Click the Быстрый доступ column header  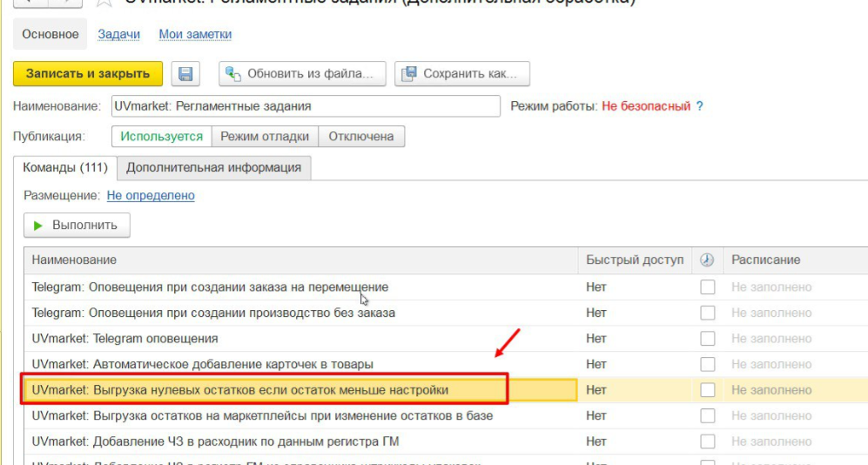coord(635,260)
